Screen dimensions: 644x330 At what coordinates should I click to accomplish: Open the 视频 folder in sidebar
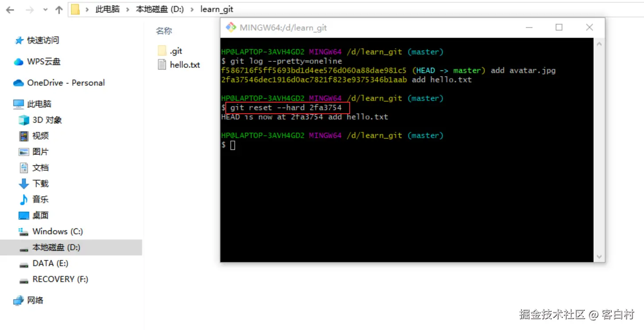pos(34,136)
